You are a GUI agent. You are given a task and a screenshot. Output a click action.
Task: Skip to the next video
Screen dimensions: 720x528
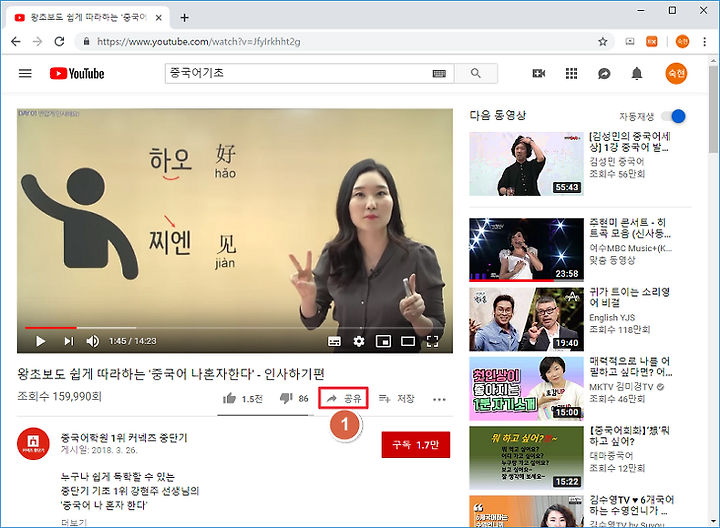69,341
